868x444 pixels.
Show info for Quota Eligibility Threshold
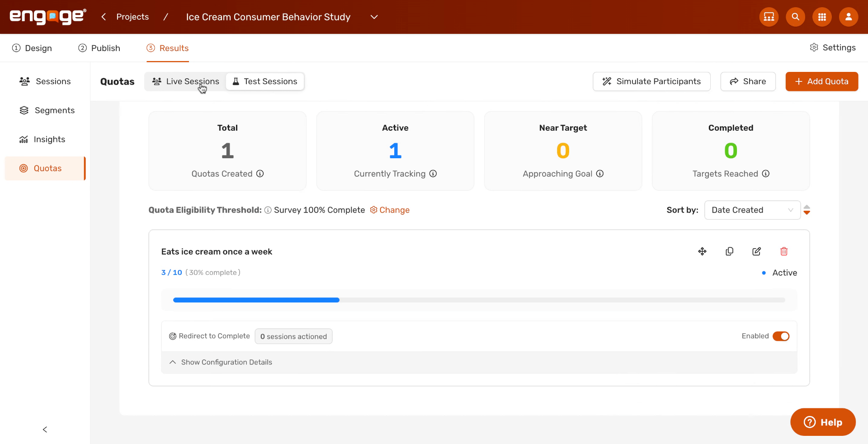click(x=268, y=210)
